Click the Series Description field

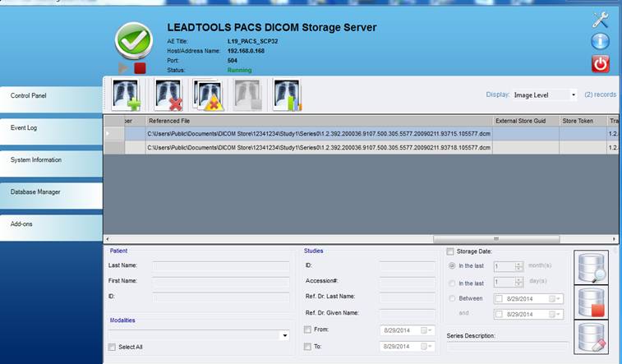(x=507, y=346)
